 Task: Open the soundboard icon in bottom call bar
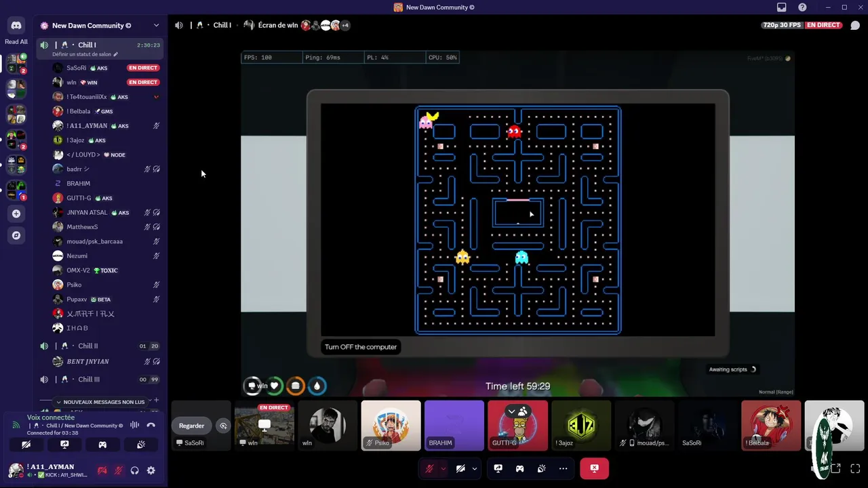(x=541, y=468)
